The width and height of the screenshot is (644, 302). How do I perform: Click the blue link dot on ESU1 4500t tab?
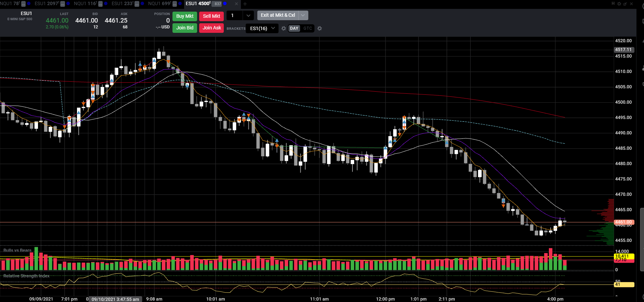[225, 4]
